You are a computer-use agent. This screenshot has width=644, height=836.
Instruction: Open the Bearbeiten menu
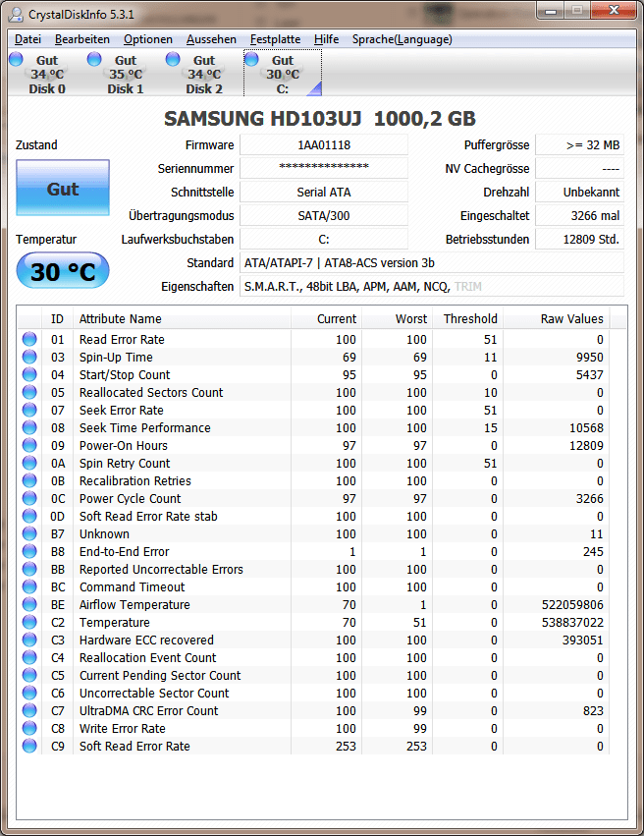point(82,39)
